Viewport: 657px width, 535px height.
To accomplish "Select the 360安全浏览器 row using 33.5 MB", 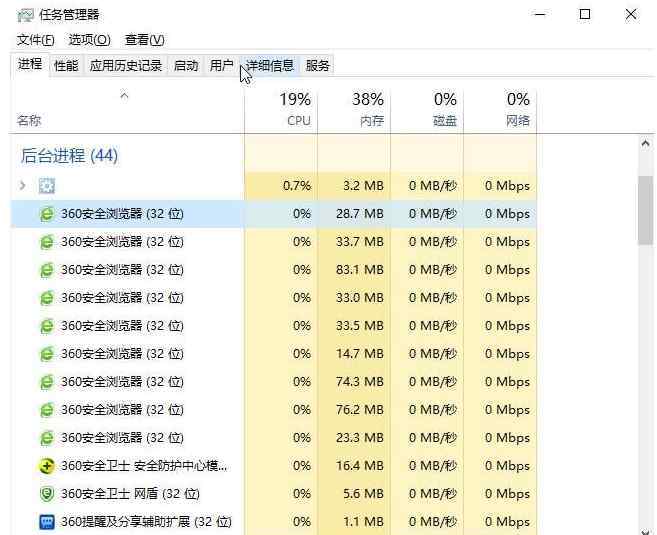I will click(274, 326).
